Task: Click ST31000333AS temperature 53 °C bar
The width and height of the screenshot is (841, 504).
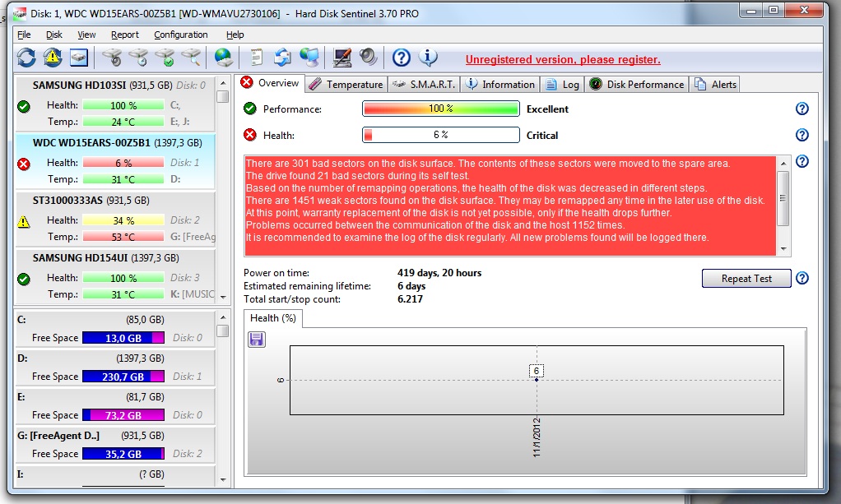Action: (x=123, y=237)
